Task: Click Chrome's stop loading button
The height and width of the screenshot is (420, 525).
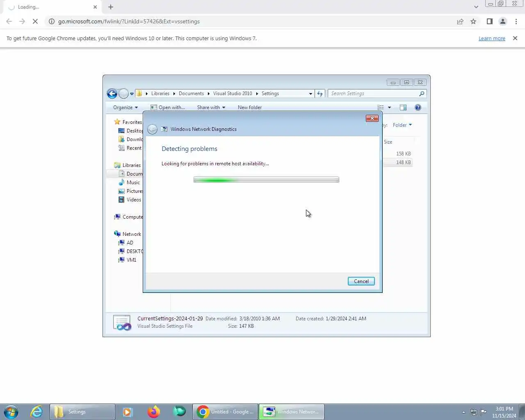Action: coord(35,21)
